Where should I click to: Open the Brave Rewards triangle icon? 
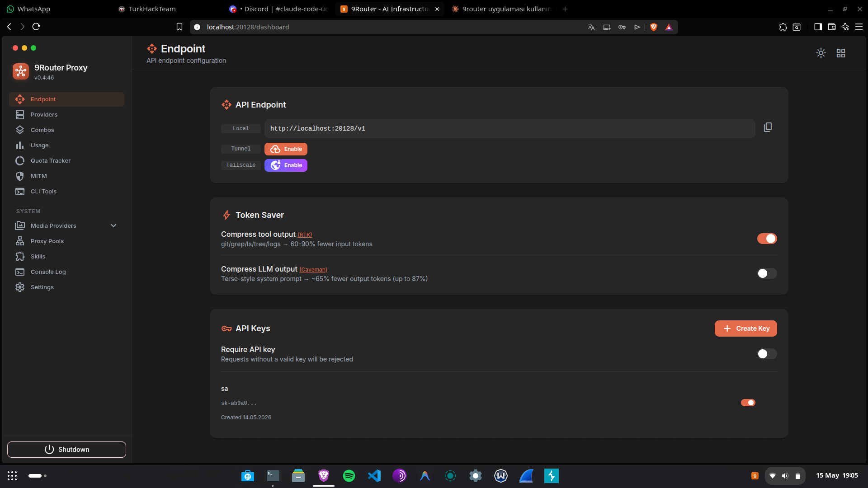(669, 27)
